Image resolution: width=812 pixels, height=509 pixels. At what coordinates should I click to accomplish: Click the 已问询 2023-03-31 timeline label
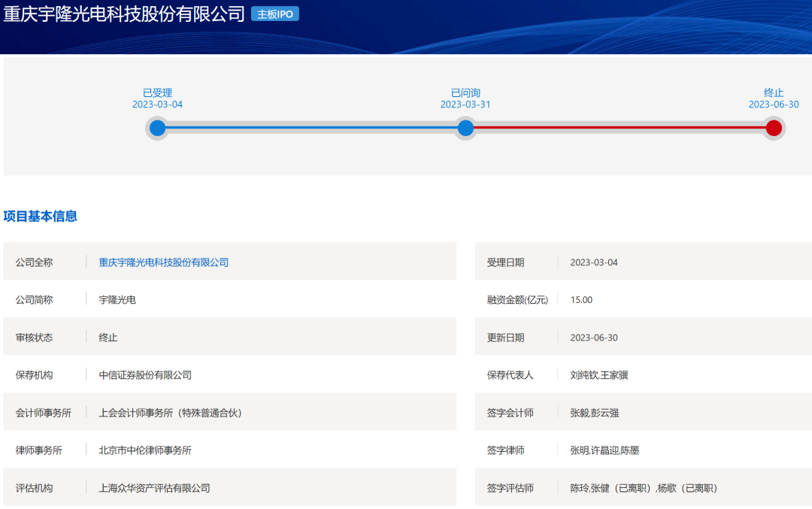[465, 98]
